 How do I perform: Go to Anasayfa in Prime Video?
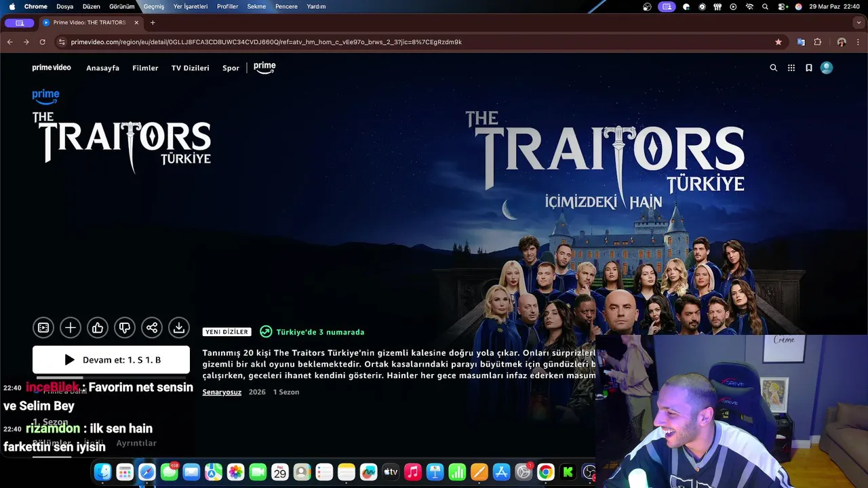tap(103, 68)
